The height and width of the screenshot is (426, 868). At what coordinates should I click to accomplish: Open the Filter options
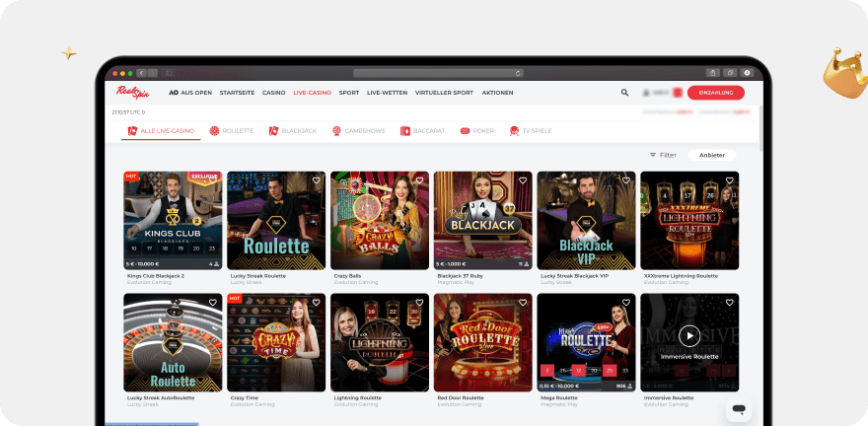click(663, 155)
